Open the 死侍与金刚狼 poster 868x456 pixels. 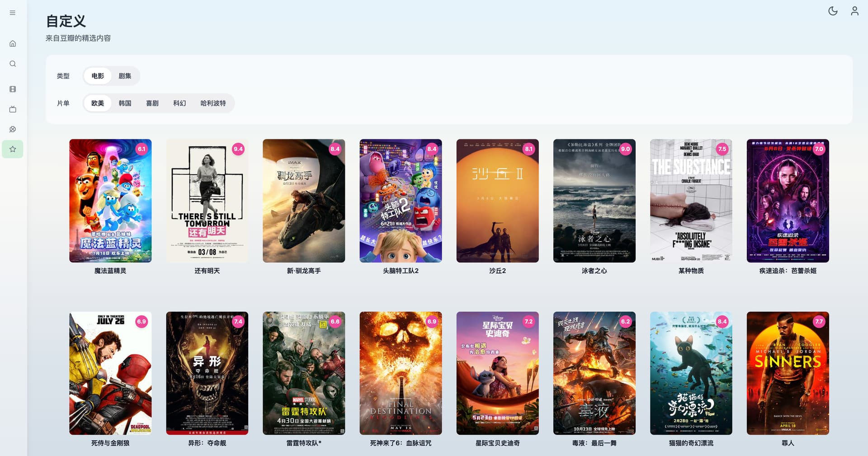pyautogui.click(x=110, y=373)
